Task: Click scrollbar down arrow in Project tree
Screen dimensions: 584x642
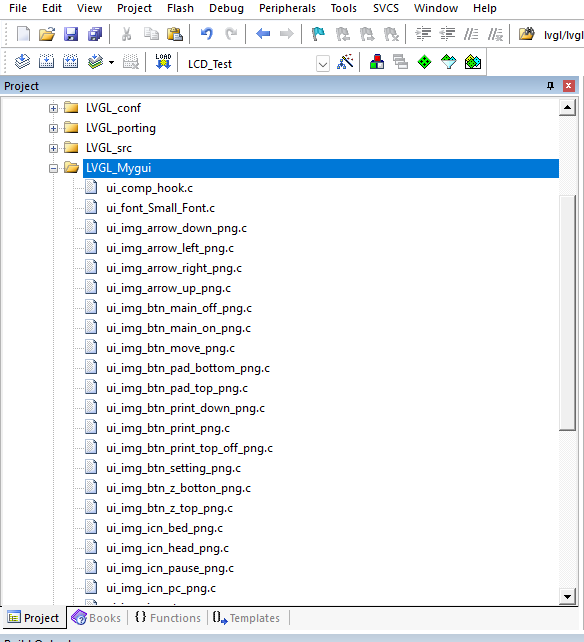Action: tap(567, 597)
